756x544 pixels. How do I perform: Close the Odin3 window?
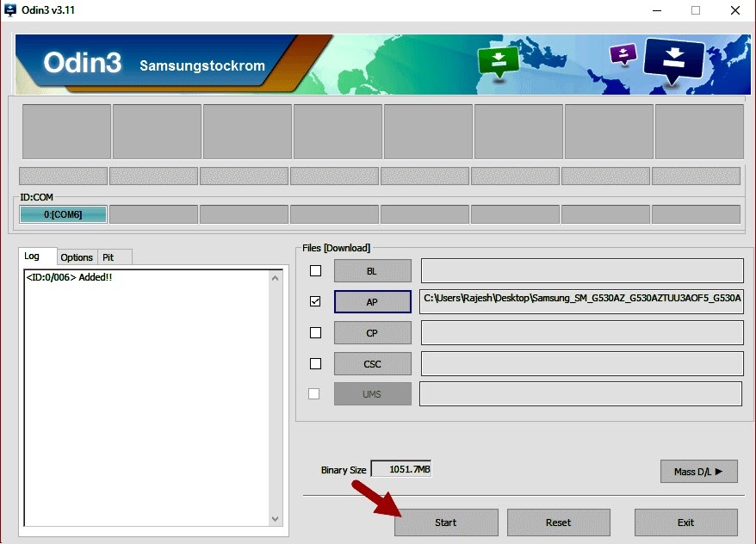(734, 10)
